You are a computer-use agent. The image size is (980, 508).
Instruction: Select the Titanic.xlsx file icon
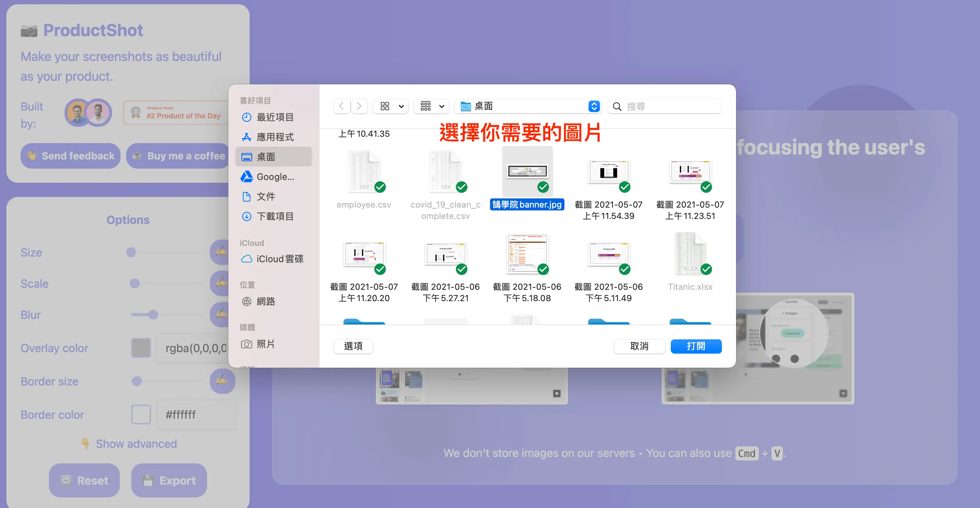click(690, 254)
